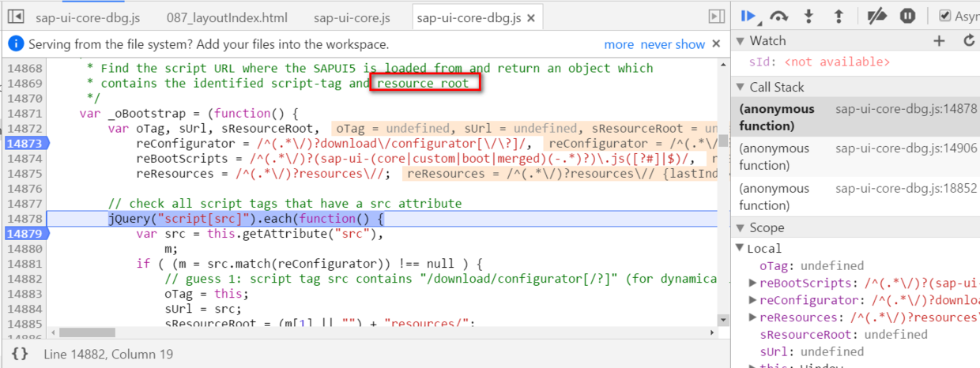
Task: Select call stack frame at line 18852
Action: 855,197
